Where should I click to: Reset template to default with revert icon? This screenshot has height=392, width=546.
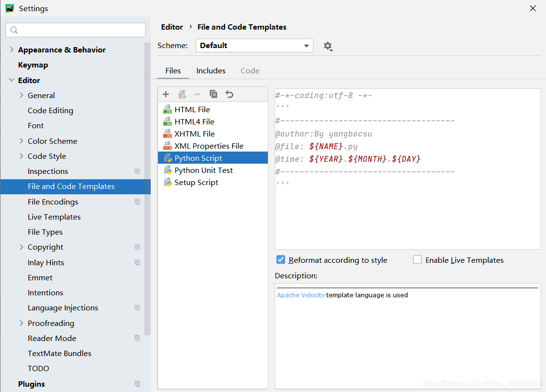(229, 94)
